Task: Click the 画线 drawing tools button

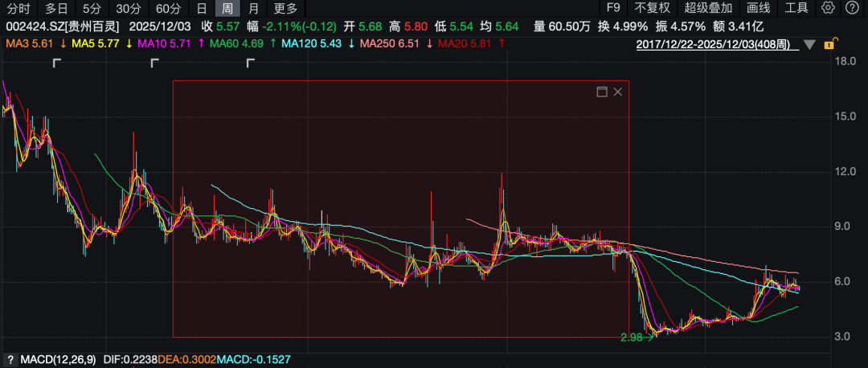Action: coord(759,8)
